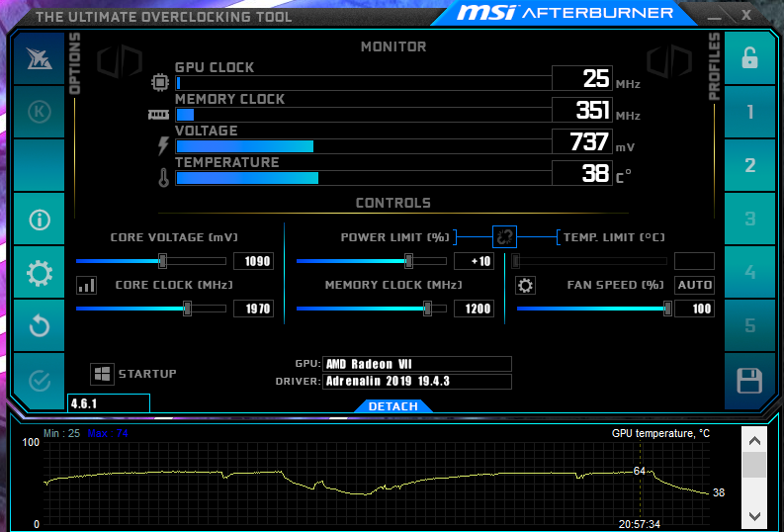Click the Fan Speed slider handle
The image size is (784, 532).
pos(667,309)
